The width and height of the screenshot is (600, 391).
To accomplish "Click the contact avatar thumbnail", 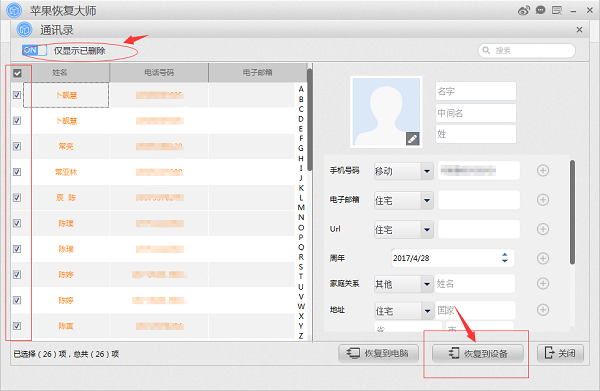I will coord(386,112).
